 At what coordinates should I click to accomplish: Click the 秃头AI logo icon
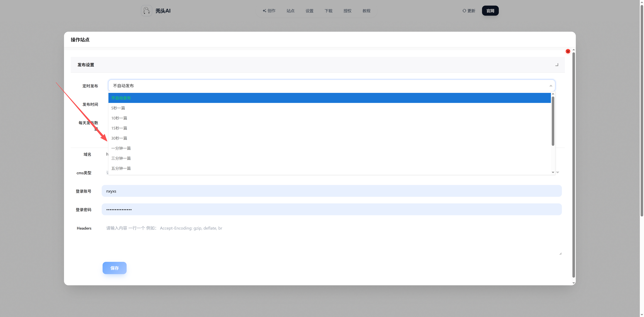point(146,11)
